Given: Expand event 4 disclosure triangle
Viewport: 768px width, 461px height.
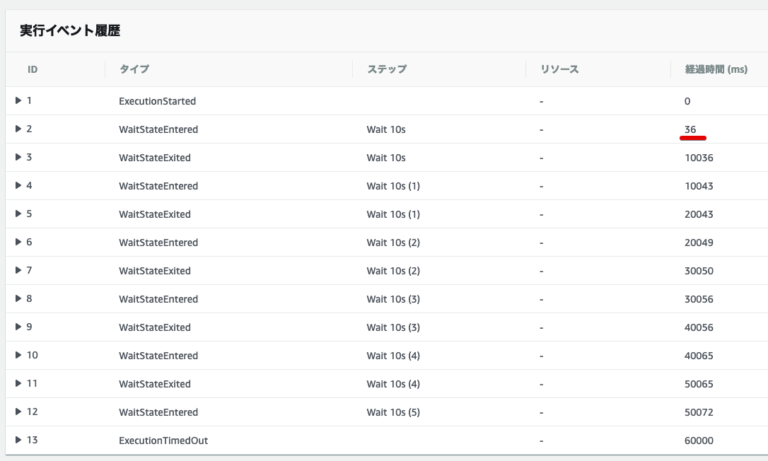Looking at the screenshot, I should [18, 185].
